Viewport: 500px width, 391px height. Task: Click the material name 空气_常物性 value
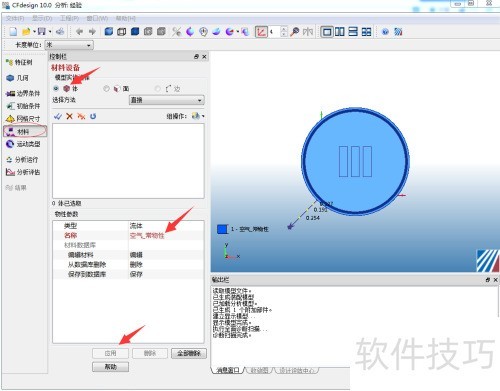(x=147, y=236)
